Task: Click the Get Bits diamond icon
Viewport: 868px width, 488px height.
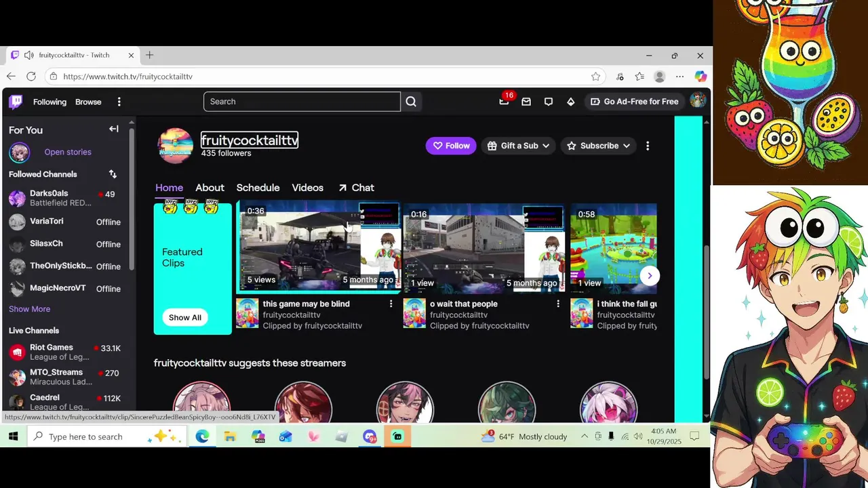Action: click(571, 102)
